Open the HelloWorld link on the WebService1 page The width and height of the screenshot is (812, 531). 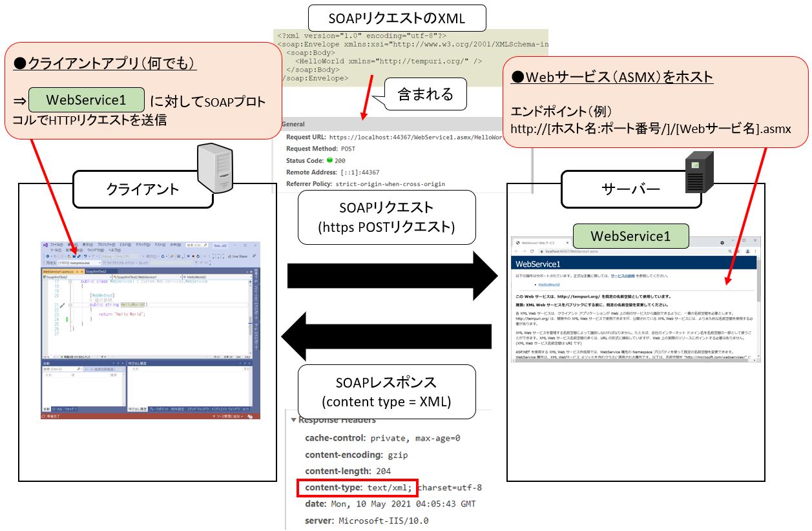550,284
